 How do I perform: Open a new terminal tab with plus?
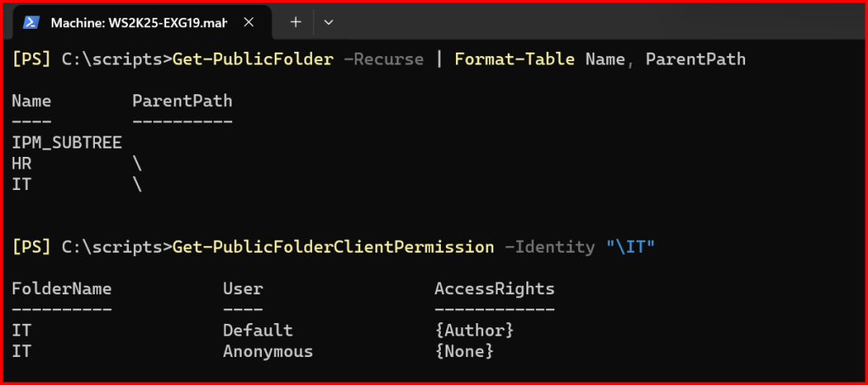point(295,22)
